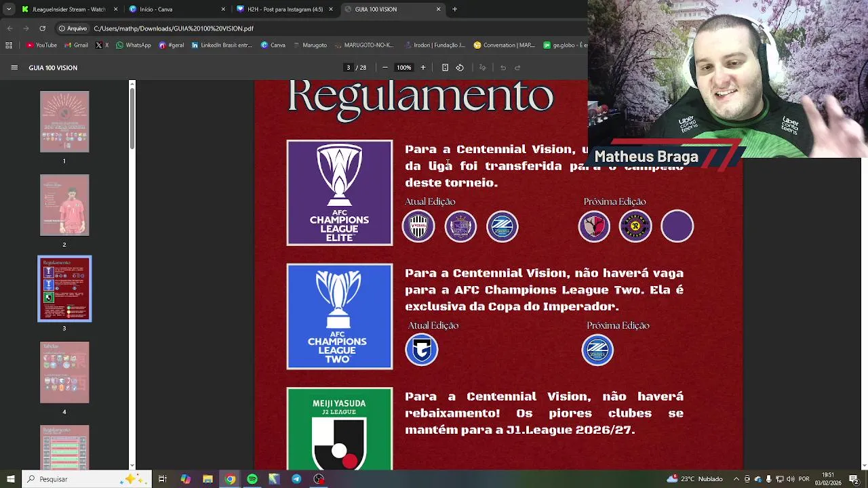Open Spotify from the taskbar
The height and width of the screenshot is (488, 868).
252,479
